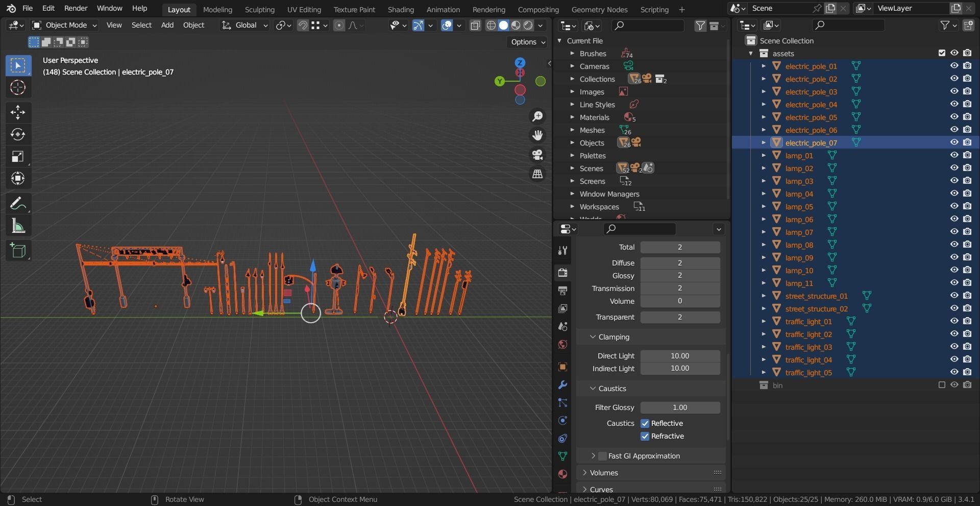Toggle the camera view icon
The image size is (980, 506).
[x=537, y=155]
